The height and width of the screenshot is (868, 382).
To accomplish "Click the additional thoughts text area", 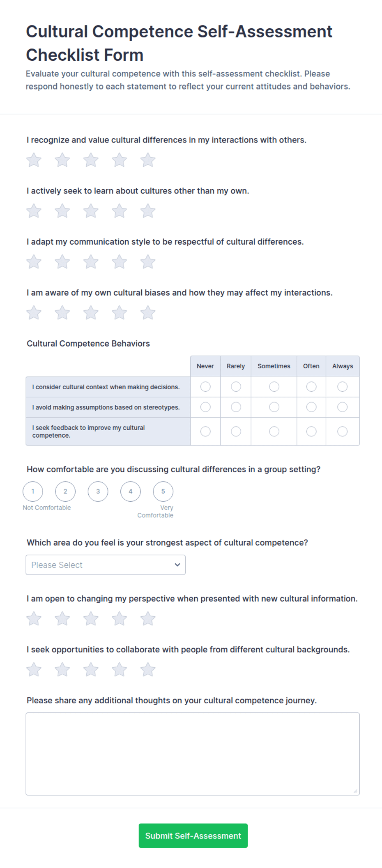I will point(193,754).
